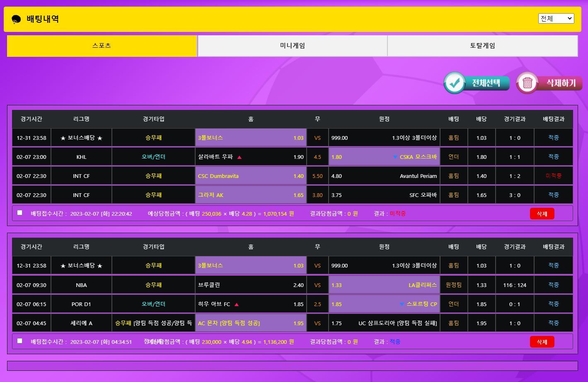This screenshot has width=588, height=382.
Task: Click the logo icon beside 배팅내역
Action: [x=16, y=19]
